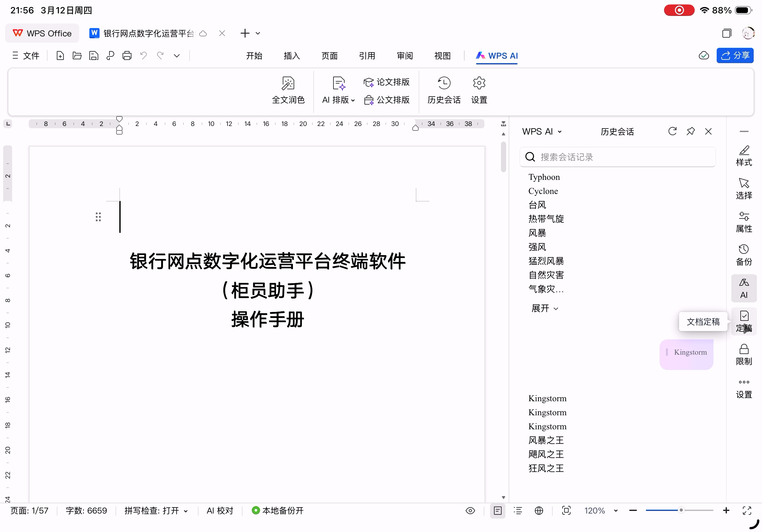This screenshot has height=532, width=762.
Task: Open 公文排版 official document formatting
Action: [387, 100]
